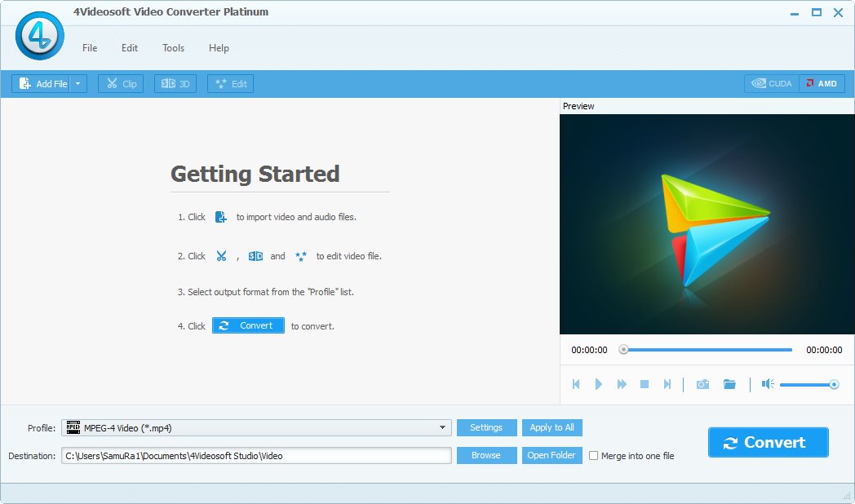The image size is (855, 504).
Task: Open the File menu
Action: point(90,48)
